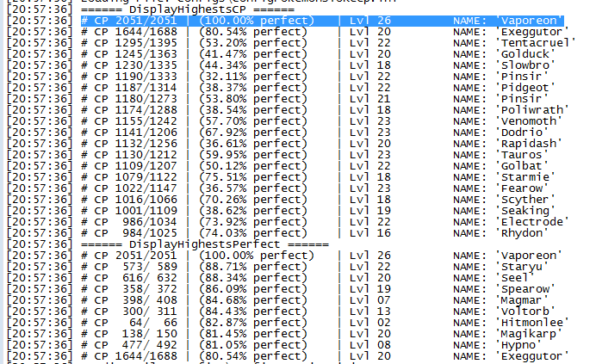Select the blue highlighted 'Vaporeon' row
The width and height of the screenshot is (596, 364).
[x=322, y=21]
